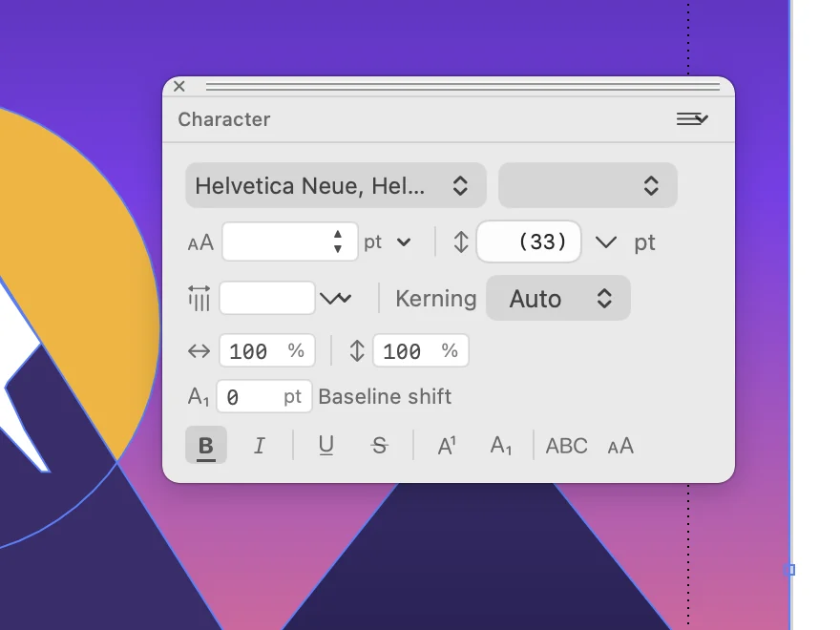Viewport: 840px width, 630px height.
Task: Click the horizontal scale 100 % field
Action: (x=267, y=351)
